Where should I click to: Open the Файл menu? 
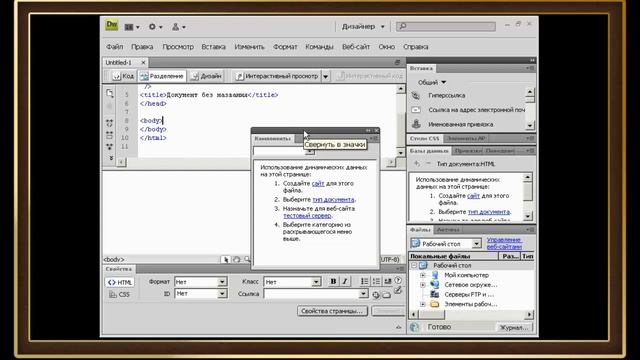point(115,47)
